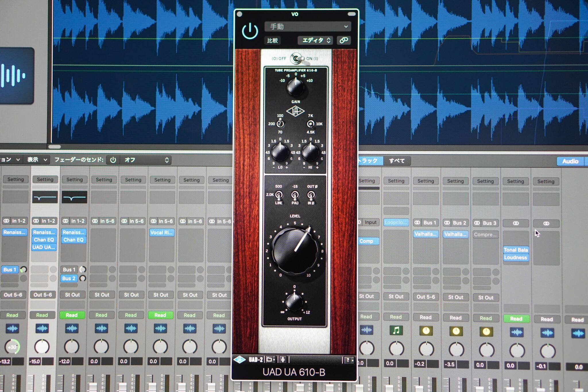Click the low shelf frequency selector switch
588x392 pixels.
tap(280, 124)
